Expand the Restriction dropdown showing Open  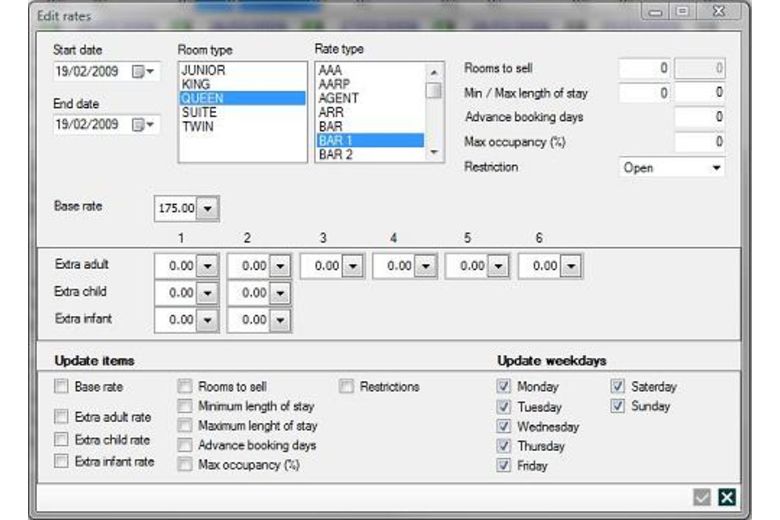(716, 168)
